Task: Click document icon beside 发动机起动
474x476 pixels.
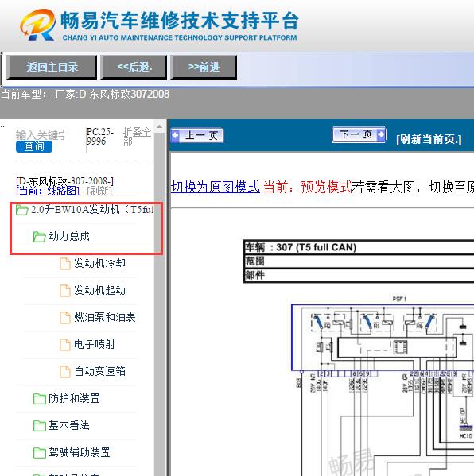Action: pyautogui.click(x=65, y=291)
